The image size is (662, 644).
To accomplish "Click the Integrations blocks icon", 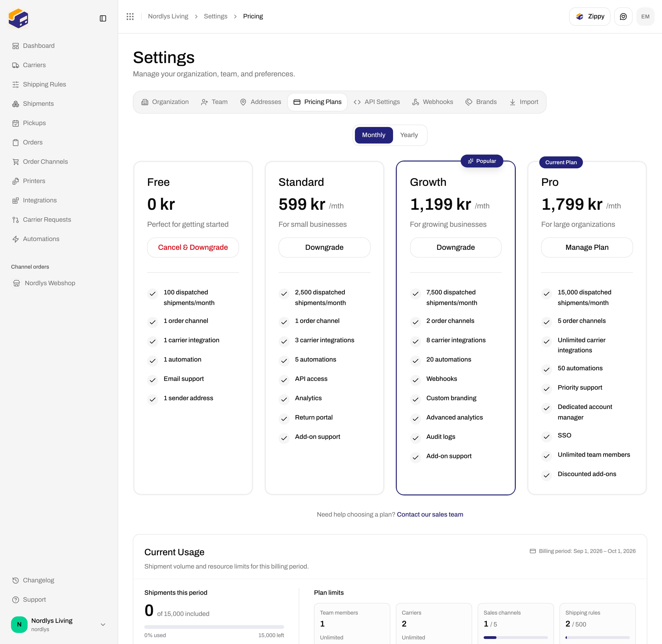I will tap(16, 200).
